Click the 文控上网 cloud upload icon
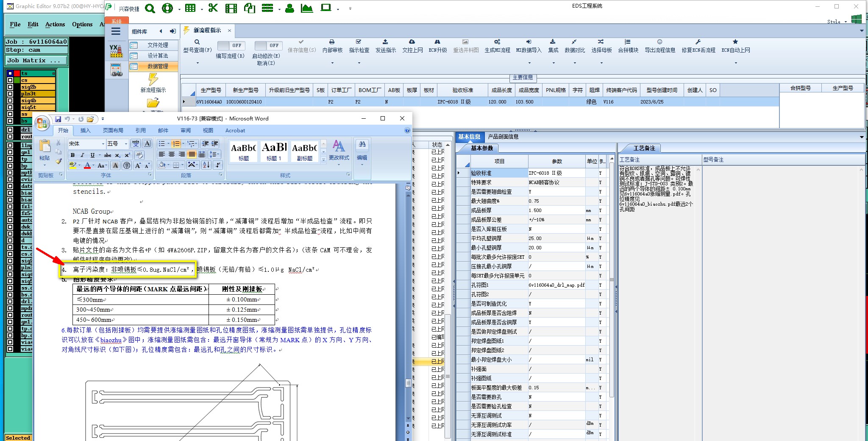This screenshot has width=868, height=441. (x=412, y=42)
